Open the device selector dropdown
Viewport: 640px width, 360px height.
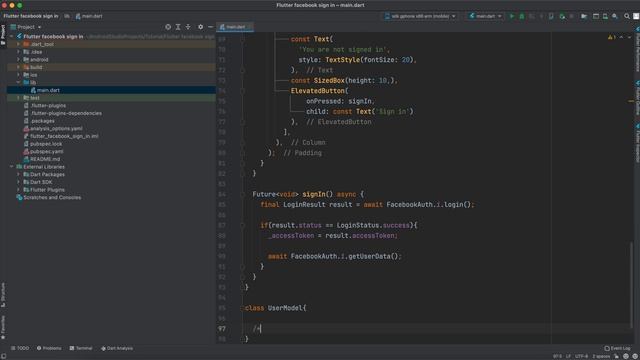pos(420,16)
